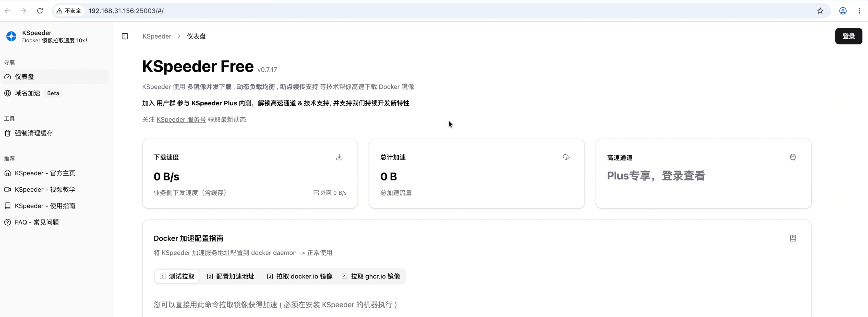Click the download icon in 下载速度 card
This screenshot has height=317, width=868.
pos(339,157)
